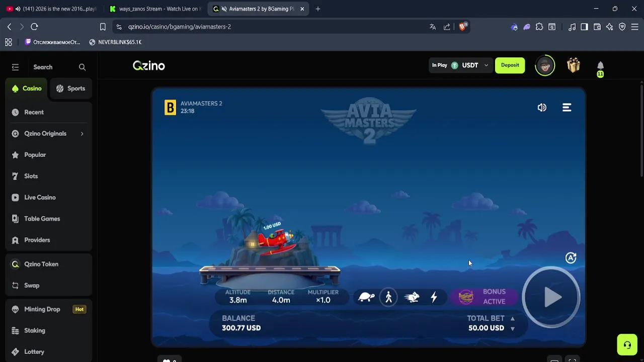The image size is (644, 362).
Task: Open Brave Shields lion icon
Action: 462,27
